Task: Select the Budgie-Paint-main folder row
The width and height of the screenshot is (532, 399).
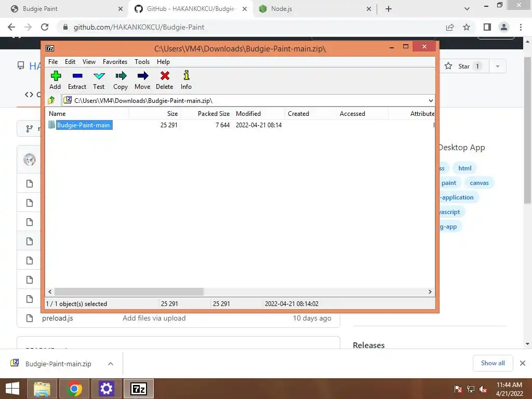Action: 240,125
